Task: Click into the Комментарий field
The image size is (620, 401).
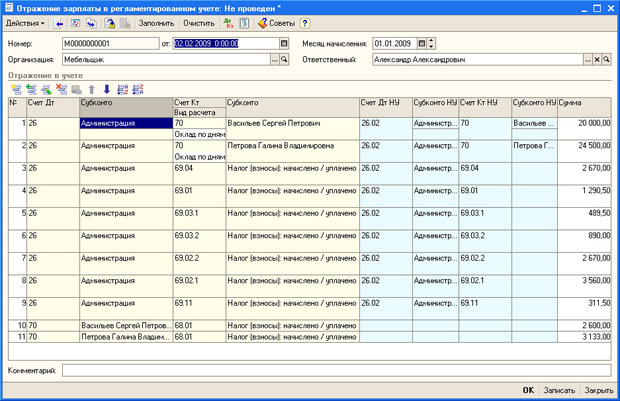Action: (336, 371)
